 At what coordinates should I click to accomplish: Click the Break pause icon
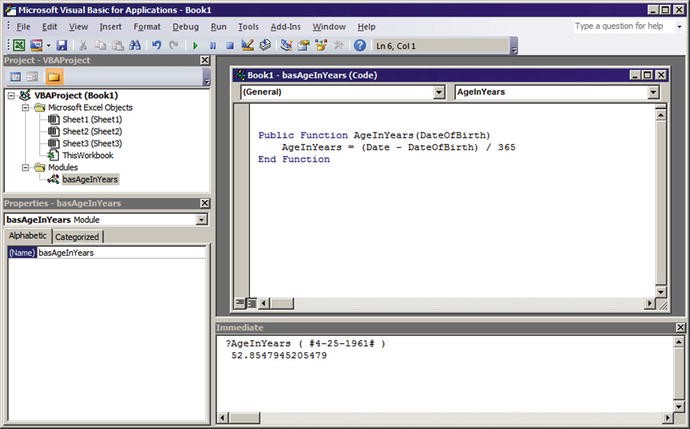(x=213, y=46)
